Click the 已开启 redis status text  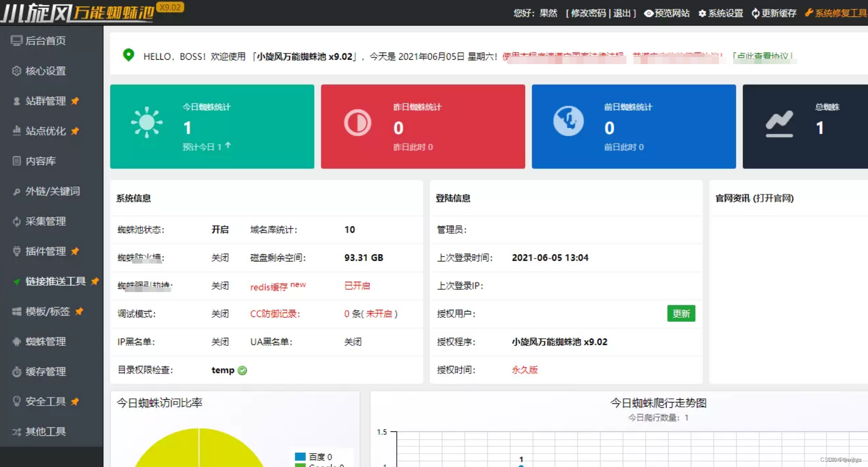(x=357, y=286)
